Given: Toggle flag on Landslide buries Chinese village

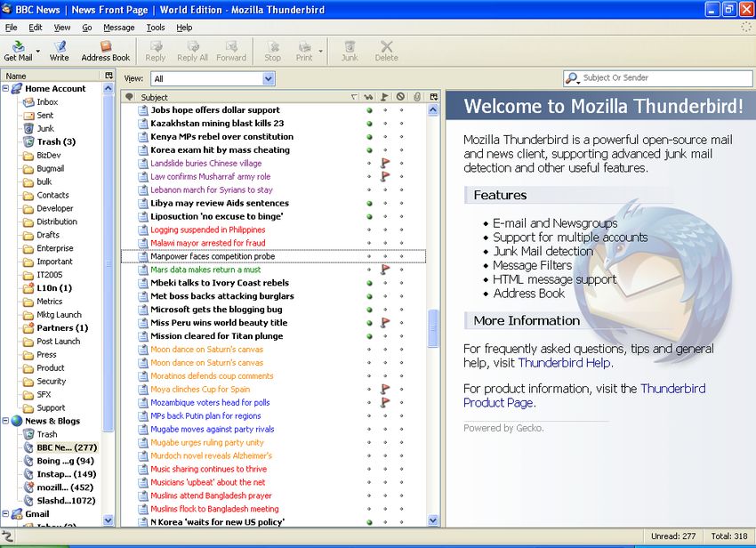Looking at the screenshot, I should (x=385, y=163).
